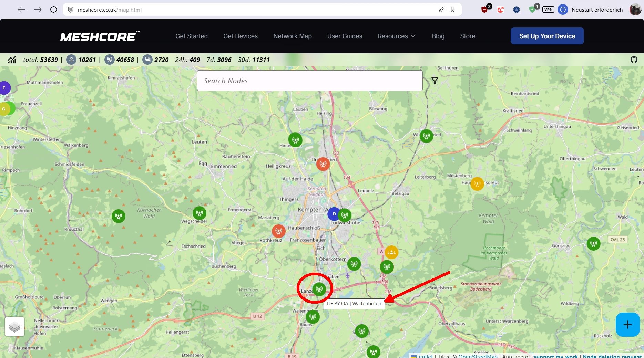Open the OpenStreetMap attribution link
Viewport: 644px width, 358px height.
pyautogui.click(x=478, y=356)
